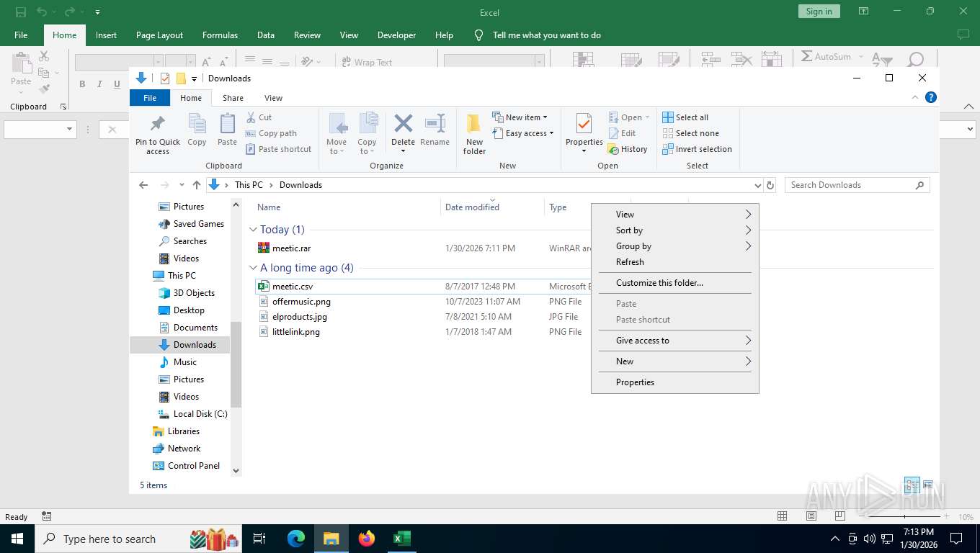
Task: Click Edit in the Open group
Action: [x=622, y=133]
